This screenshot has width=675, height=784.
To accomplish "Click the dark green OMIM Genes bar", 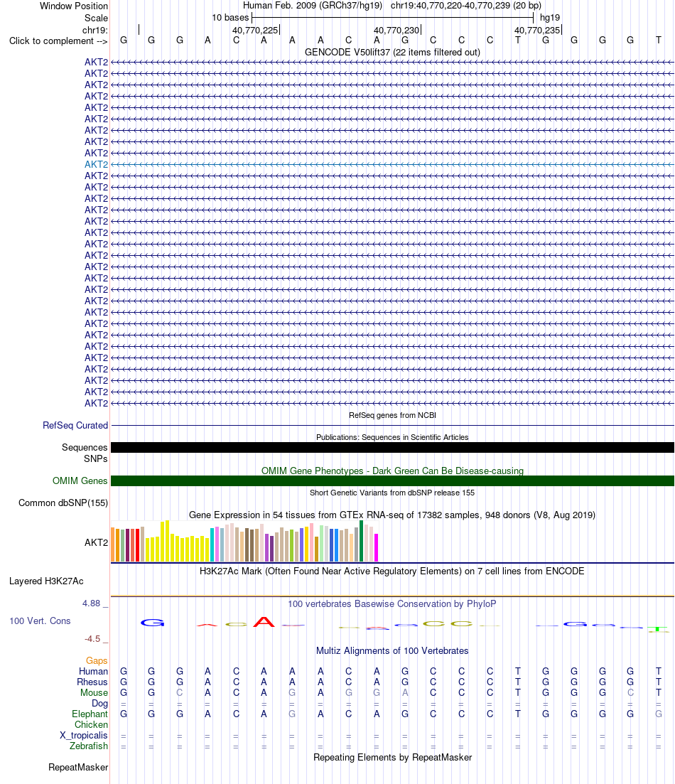I will point(392,481).
